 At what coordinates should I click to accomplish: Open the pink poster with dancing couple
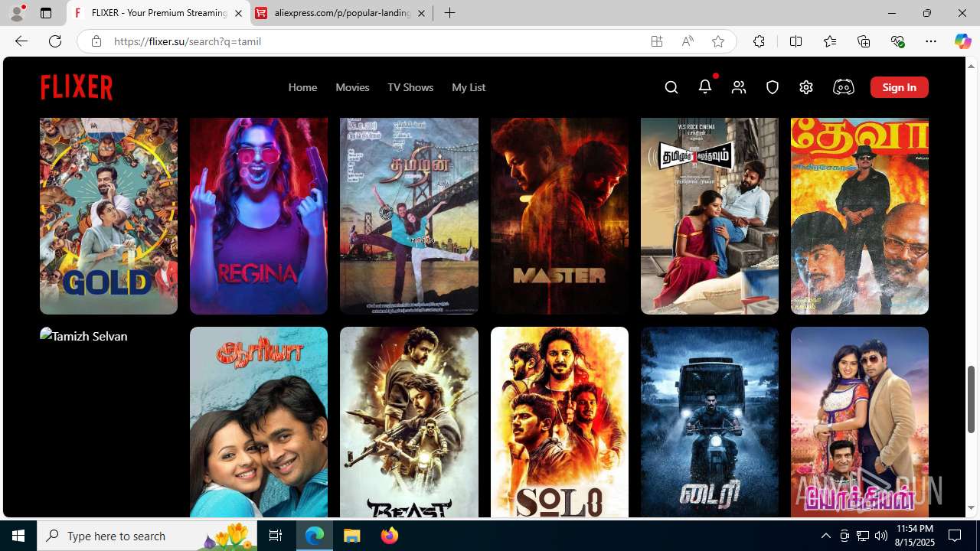click(860, 422)
